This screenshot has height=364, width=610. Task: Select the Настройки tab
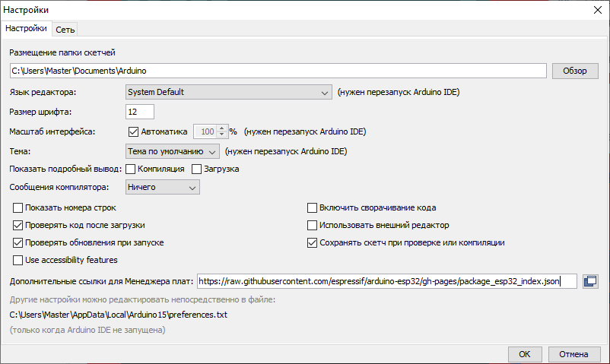pyautogui.click(x=26, y=28)
